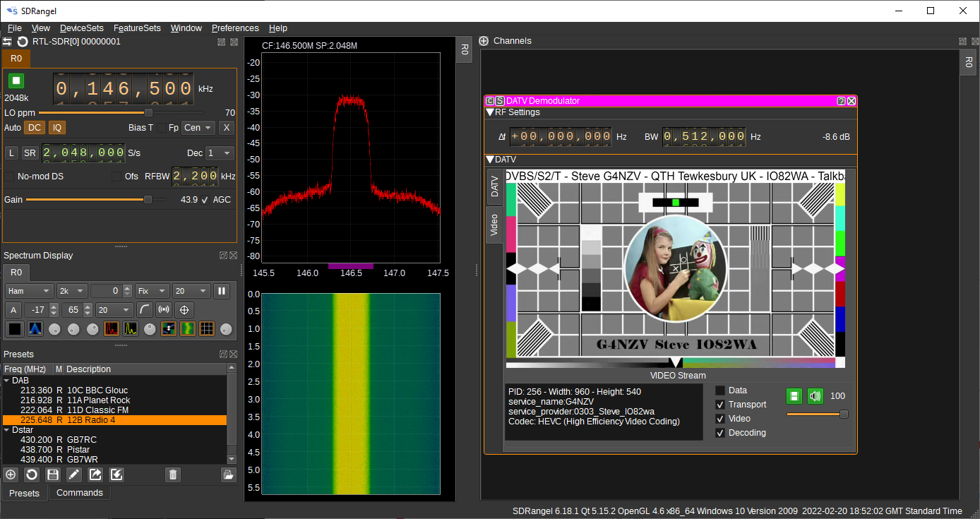Enable the Ofs checkbox

click(x=116, y=177)
